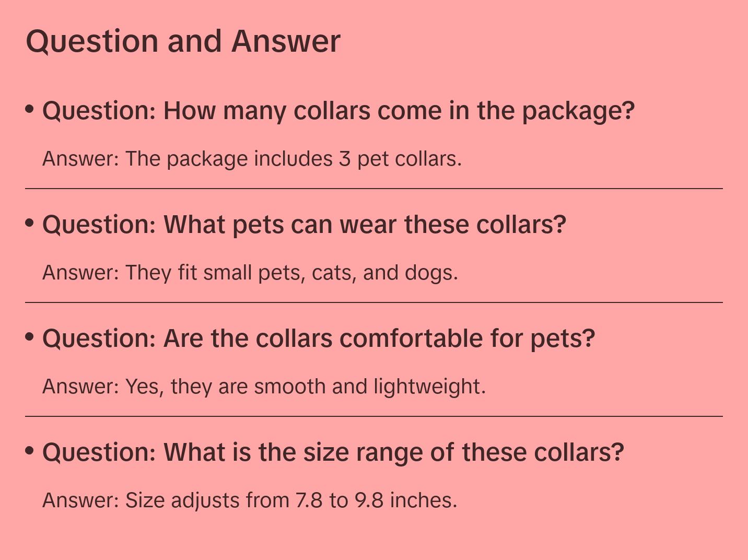This screenshot has width=748, height=560.
Task: Click the bullet before the pets question
Action: [30, 223]
